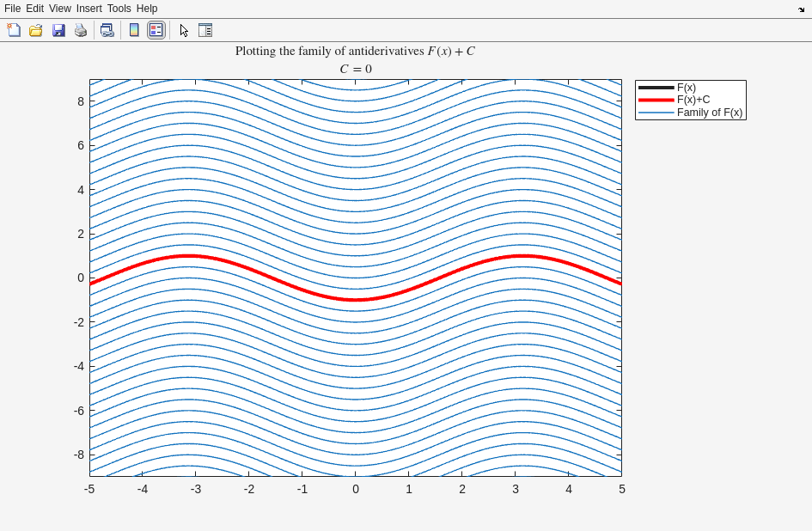The height and width of the screenshot is (531, 812).
Task: Open the Help menu
Action: pos(147,9)
